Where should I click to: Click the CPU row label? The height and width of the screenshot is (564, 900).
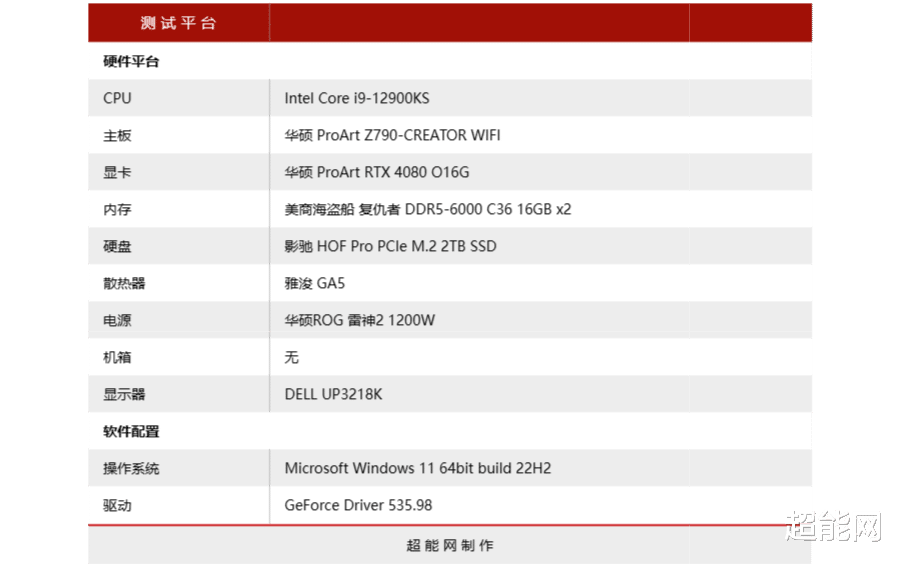click(117, 98)
